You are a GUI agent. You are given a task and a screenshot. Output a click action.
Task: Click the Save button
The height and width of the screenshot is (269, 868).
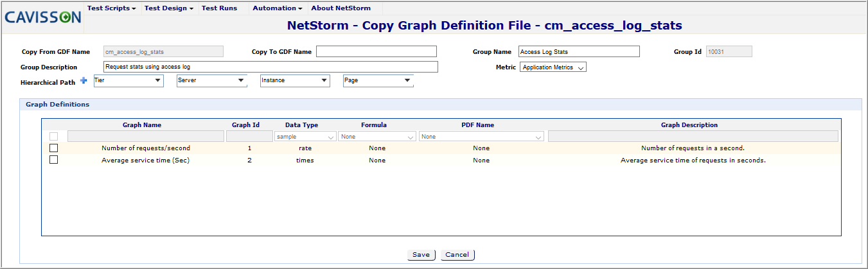(x=421, y=255)
